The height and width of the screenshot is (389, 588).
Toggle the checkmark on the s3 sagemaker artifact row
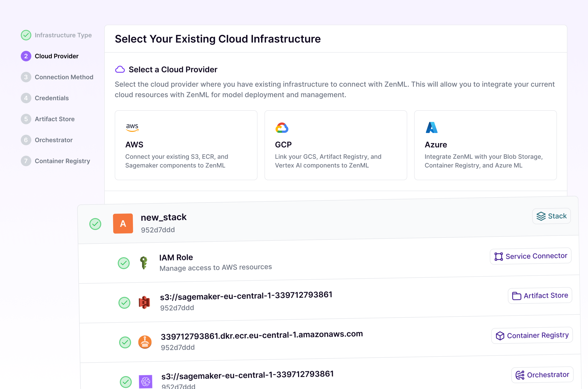[125, 303]
